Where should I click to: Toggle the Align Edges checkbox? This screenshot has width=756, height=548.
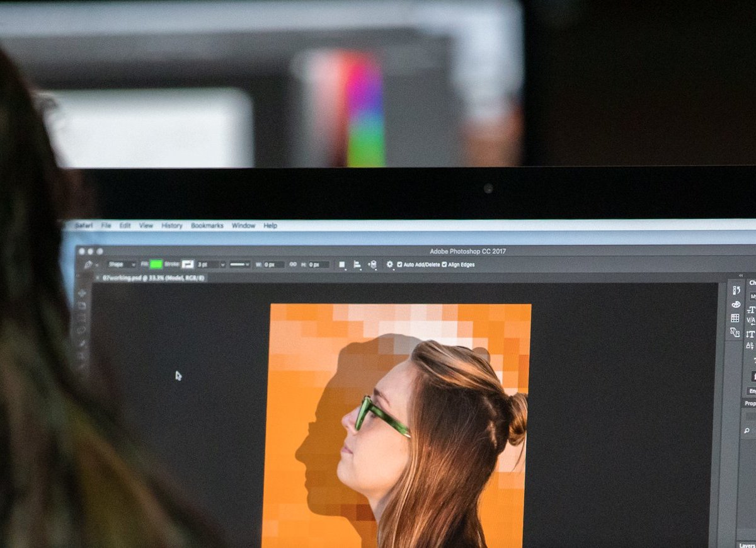point(444,265)
